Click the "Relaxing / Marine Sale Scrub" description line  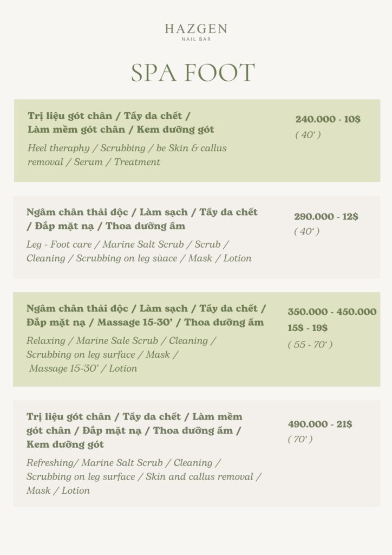(121, 341)
